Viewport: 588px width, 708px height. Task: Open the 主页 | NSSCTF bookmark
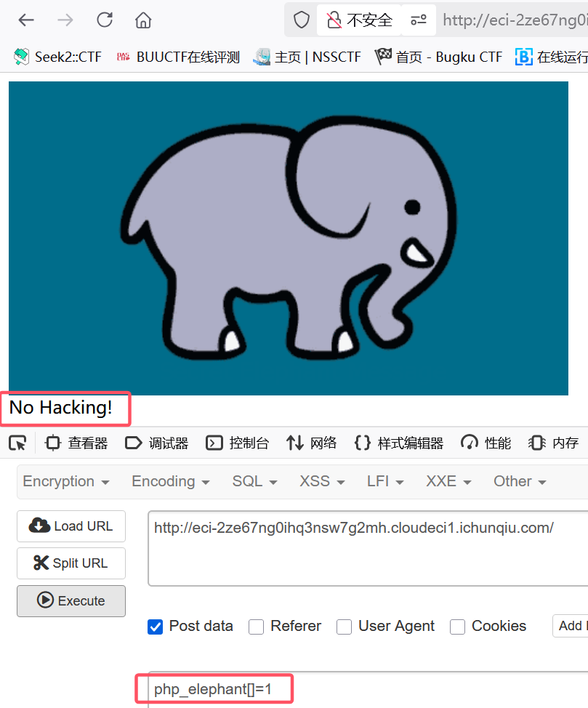[x=307, y=57]
